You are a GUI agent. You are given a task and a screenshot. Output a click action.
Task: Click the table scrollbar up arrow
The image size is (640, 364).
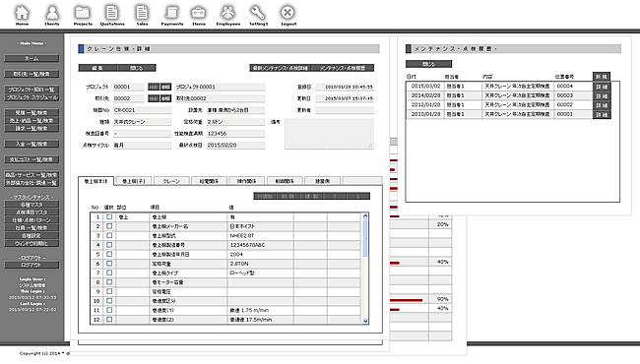coord(365,216)
